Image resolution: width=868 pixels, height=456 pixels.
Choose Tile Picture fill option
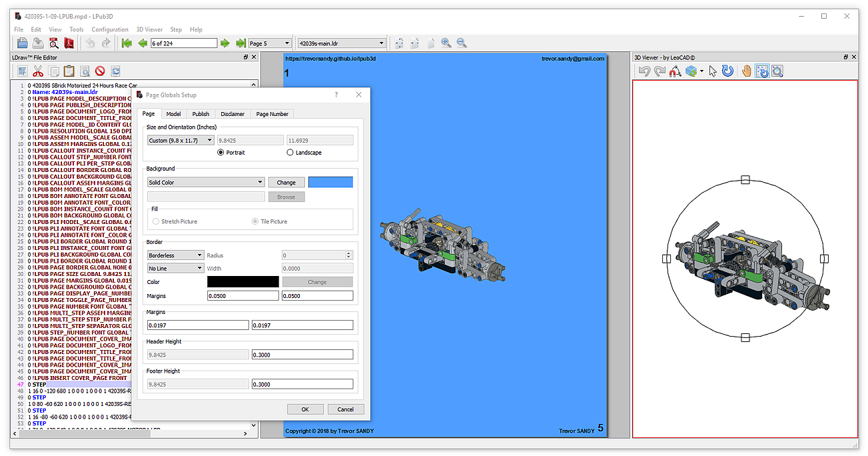click(270, 221)
